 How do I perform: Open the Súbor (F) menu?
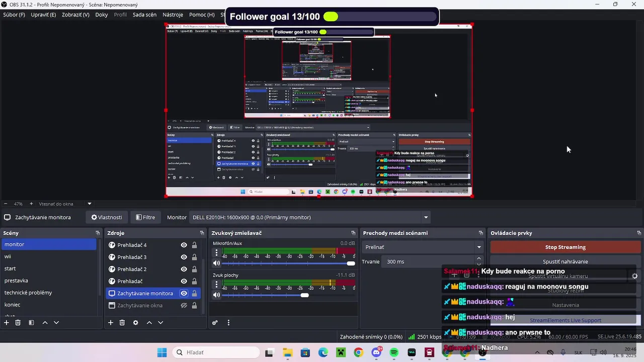point(14,15)
